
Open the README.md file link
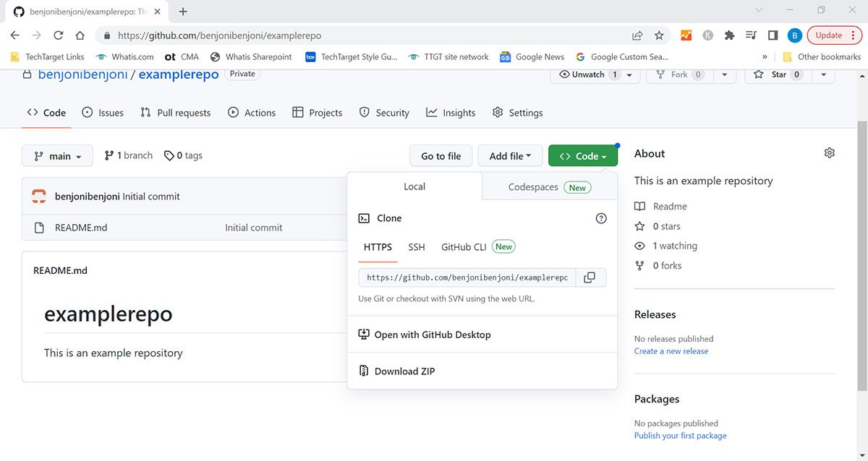[x=81, y=228]
